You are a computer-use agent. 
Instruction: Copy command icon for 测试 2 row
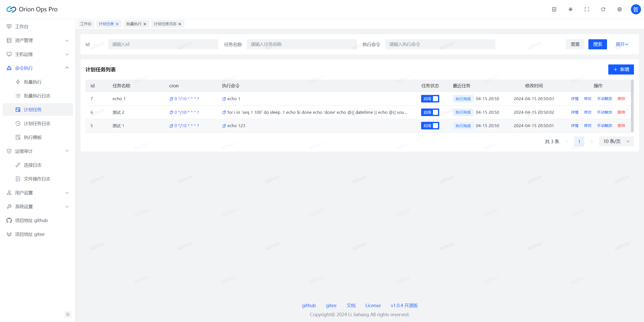pyautogui.click(x=224, y=113)
